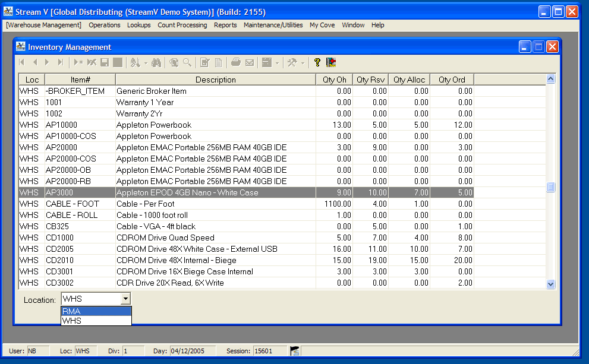589x364 pixels.
Task: Click the exit door icon
Action: (x=331, y=62)
